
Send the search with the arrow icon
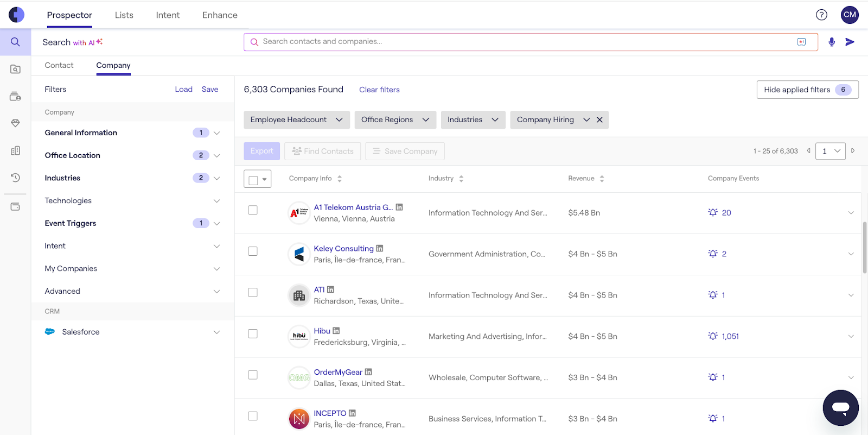click(x=850, y=42)
